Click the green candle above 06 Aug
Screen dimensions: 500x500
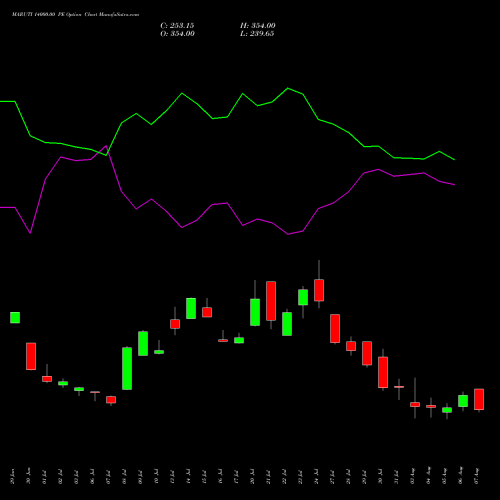[x=463, y=401]
